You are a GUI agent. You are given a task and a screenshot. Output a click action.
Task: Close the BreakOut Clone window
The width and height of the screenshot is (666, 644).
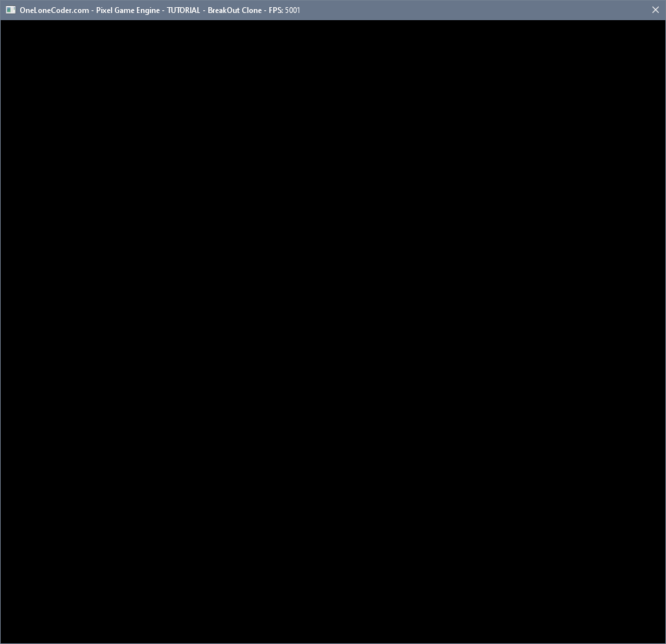(x=655, y=10)
